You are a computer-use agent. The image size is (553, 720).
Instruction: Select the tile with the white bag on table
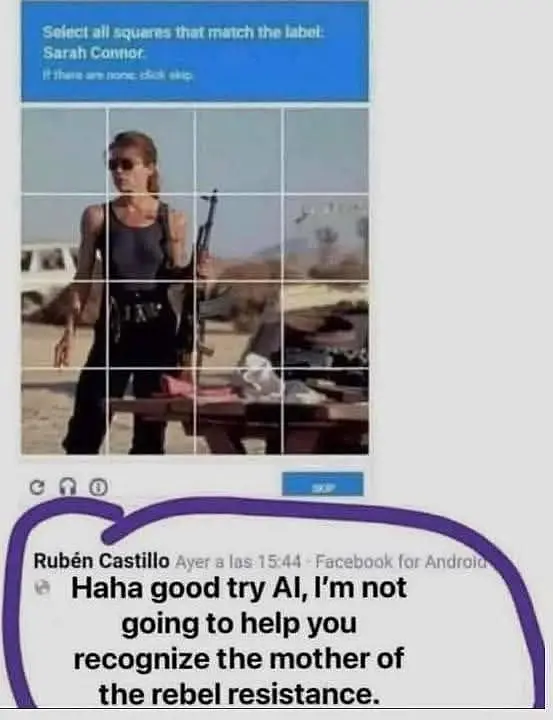(x=238, y=411)
